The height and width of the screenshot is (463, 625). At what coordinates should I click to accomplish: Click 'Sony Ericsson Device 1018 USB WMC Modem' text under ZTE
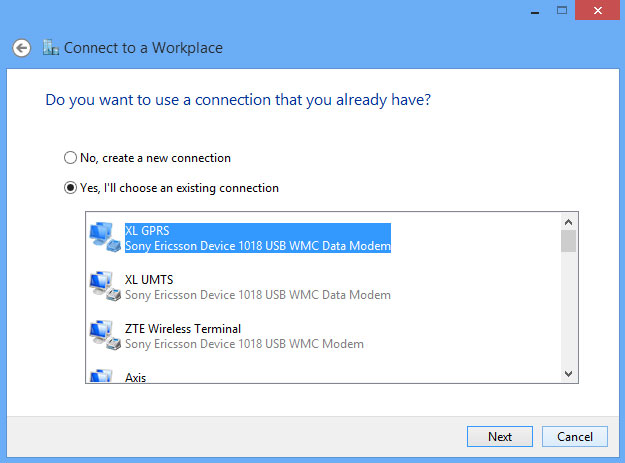pos(244,344)
